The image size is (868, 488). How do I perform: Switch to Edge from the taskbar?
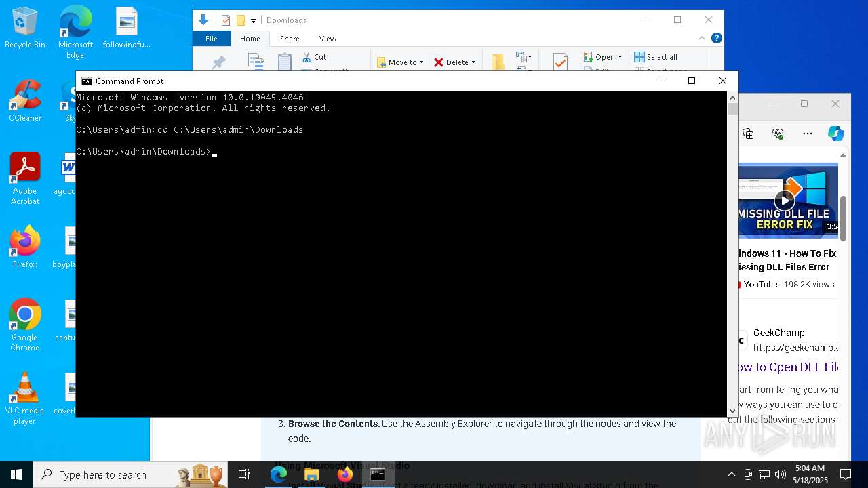pos(279,474)
